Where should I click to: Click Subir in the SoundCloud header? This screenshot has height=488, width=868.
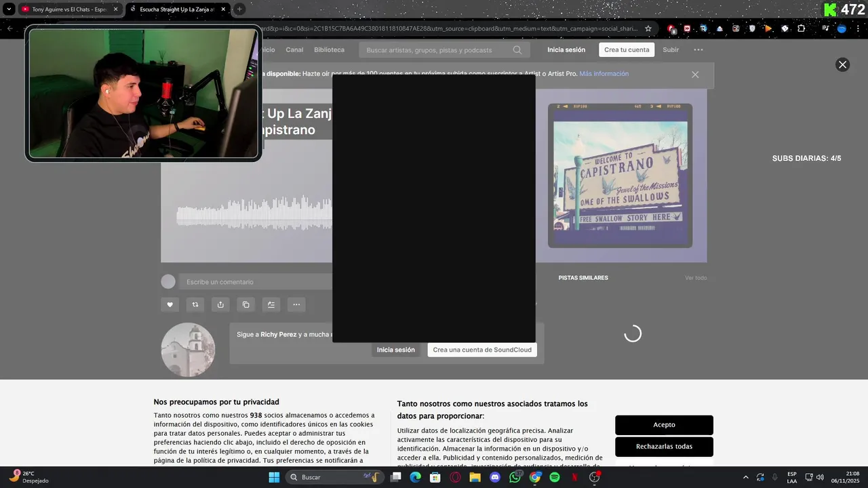671,50
